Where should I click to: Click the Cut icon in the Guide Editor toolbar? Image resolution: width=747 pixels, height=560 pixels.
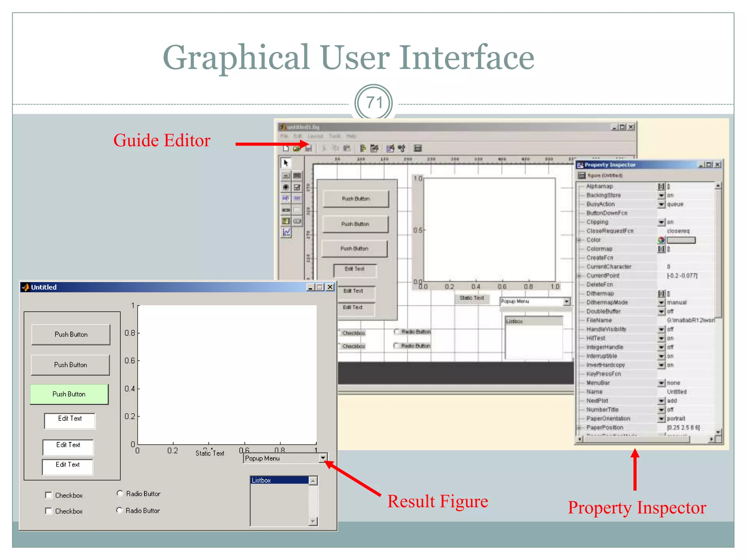(324, 148)
